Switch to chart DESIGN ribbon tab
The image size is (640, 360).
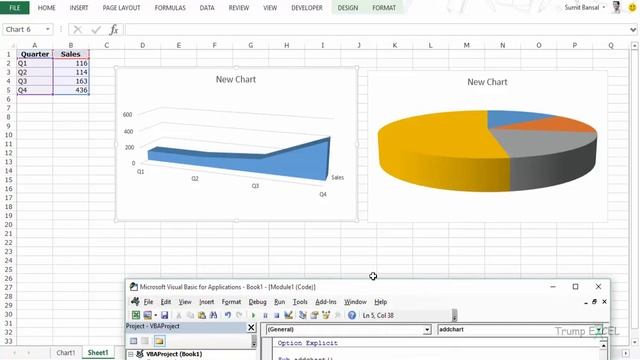(348, 8)
